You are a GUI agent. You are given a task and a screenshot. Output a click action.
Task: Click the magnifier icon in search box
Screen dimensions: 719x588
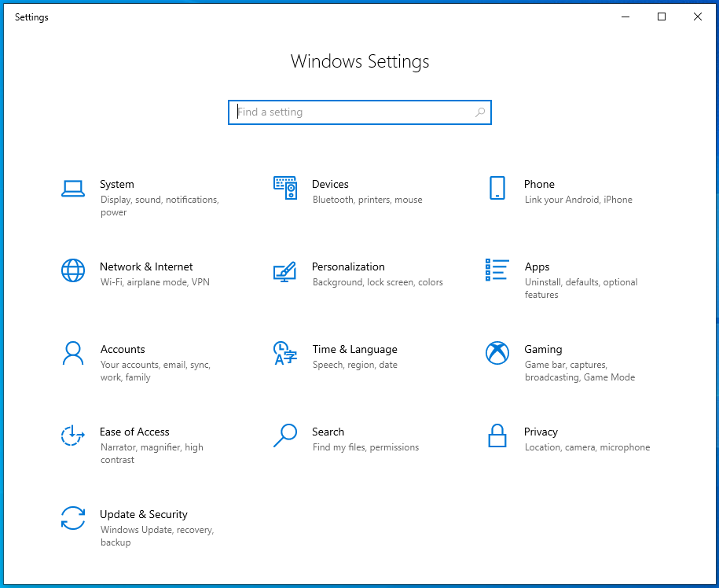click(480, 112)
